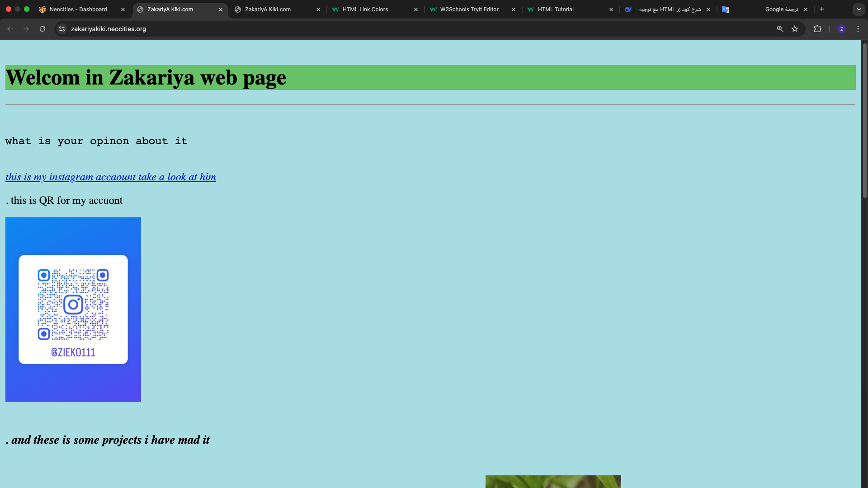Click 'what is your opinon about it' text
868x488 pixels.
[x=96, y=141]
